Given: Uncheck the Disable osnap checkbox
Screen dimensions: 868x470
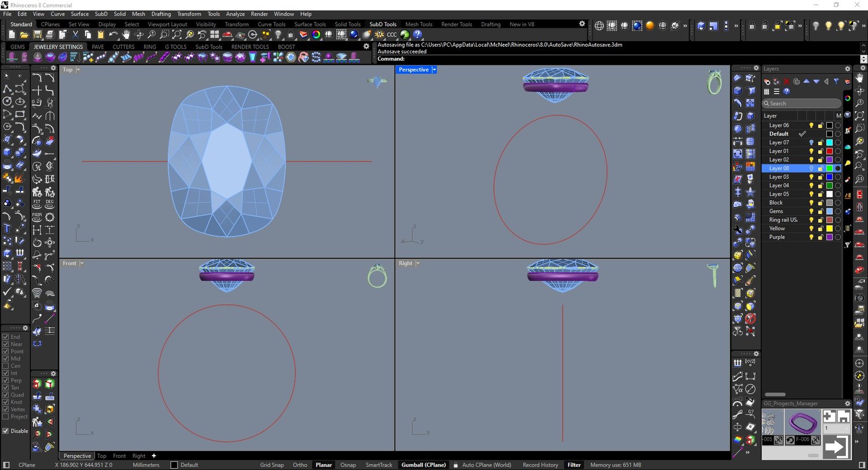Looking at the screenshot, I should point(6,431).
